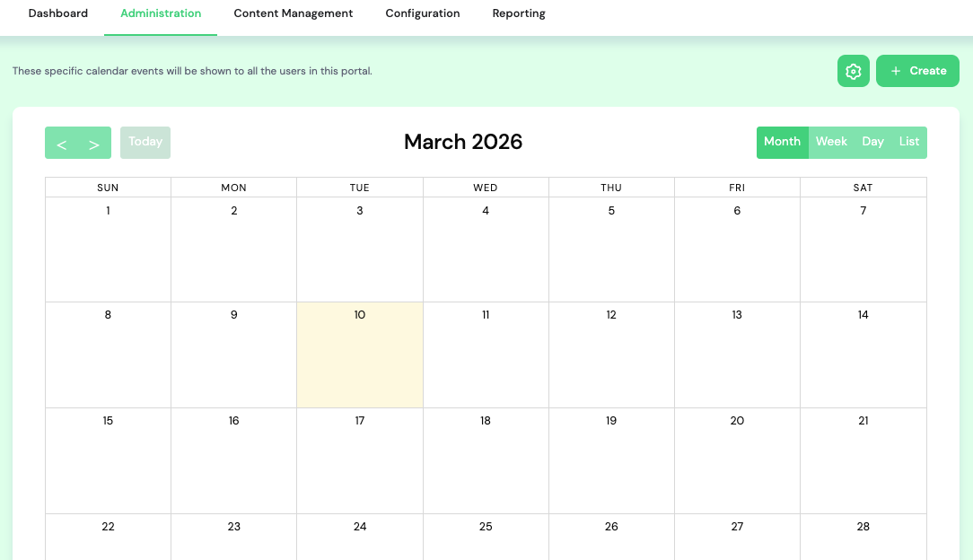Switch to the Week view
The image size is (973, 560).
click(x=831, y=142)
